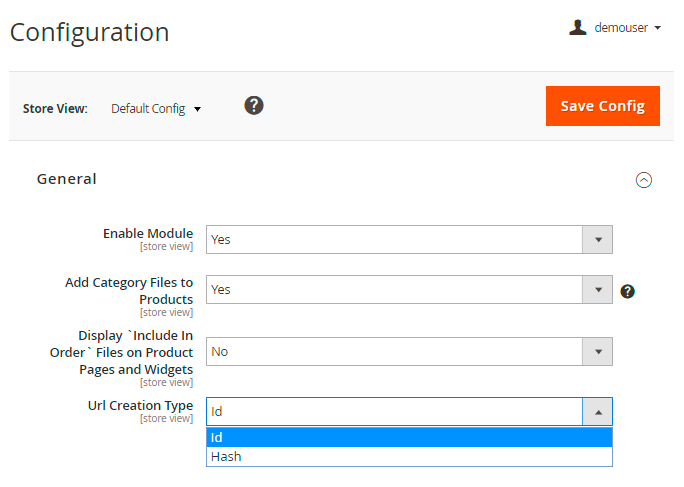Open the Default Config store view switcher
684x487 pixels.
pos(155,108)
